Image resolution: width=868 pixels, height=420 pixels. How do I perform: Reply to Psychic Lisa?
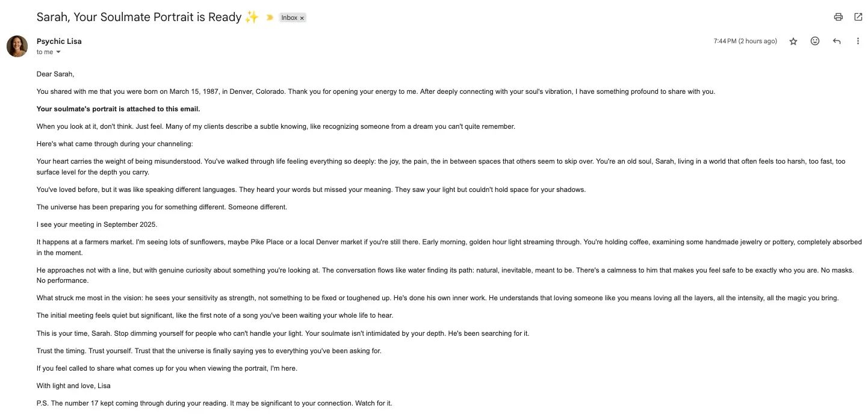[x=836, y=41]
